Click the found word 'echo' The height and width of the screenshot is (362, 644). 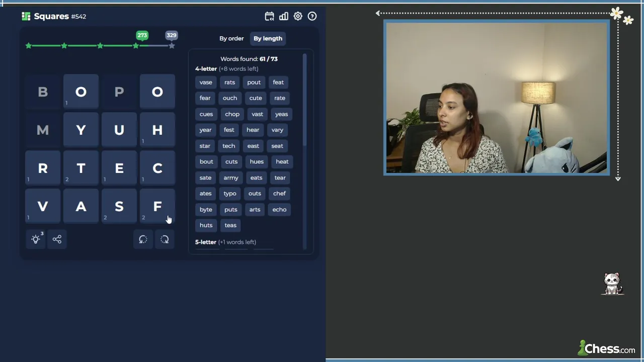tap(279, 210)
